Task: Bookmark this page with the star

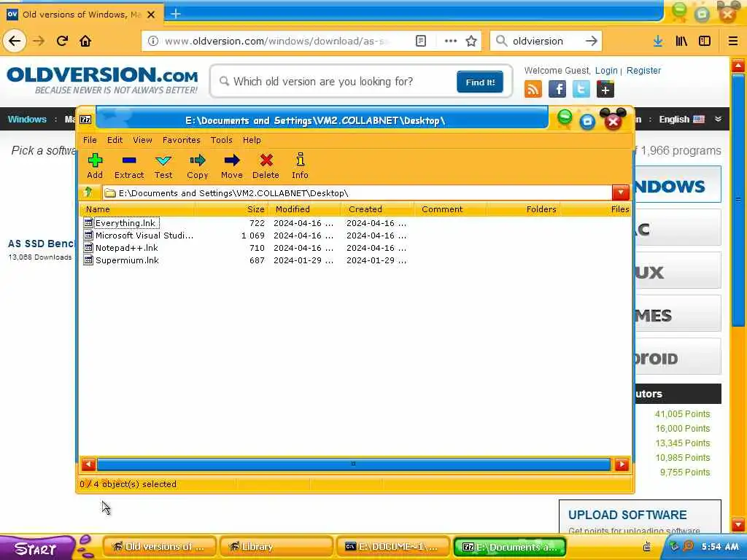Action: [x=471, y=41]
